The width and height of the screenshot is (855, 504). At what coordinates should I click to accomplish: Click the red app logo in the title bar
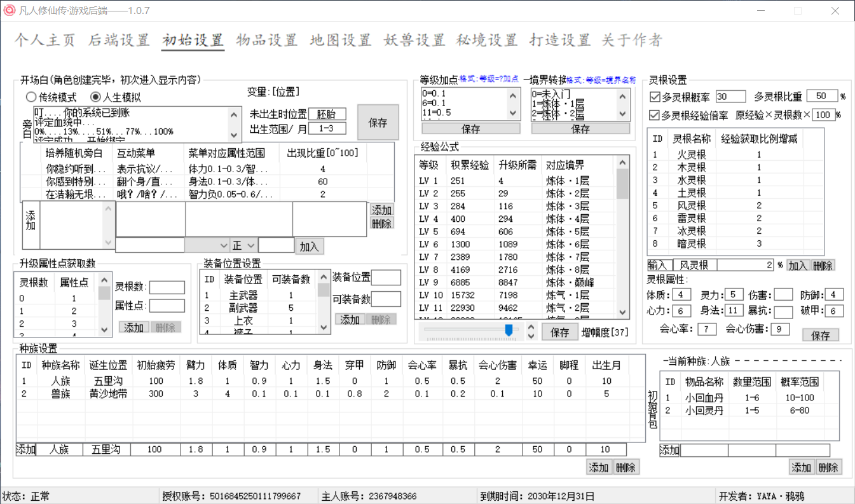click(x=10, y=10)
